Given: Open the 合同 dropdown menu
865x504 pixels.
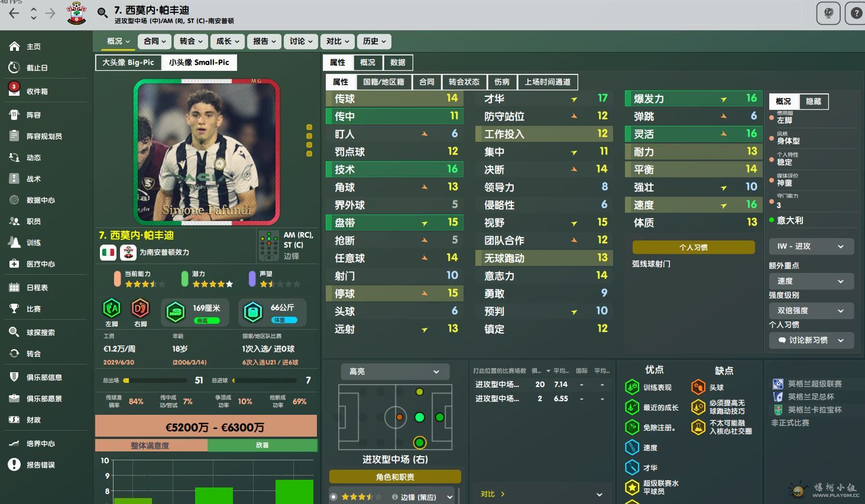Looking at the screenshot, I should pyautogui.click(x=155, y=41).
